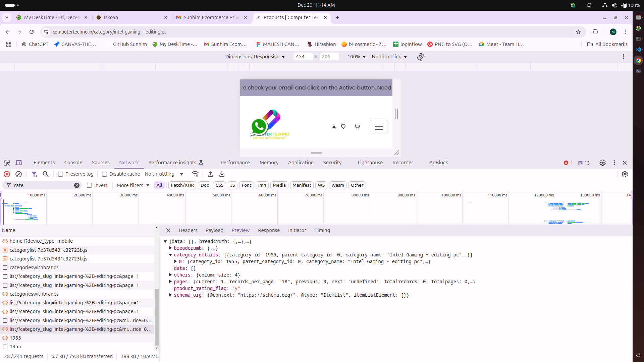Open All Bookmarks folder
The image size is (644, 362).
tap(607, 44)
